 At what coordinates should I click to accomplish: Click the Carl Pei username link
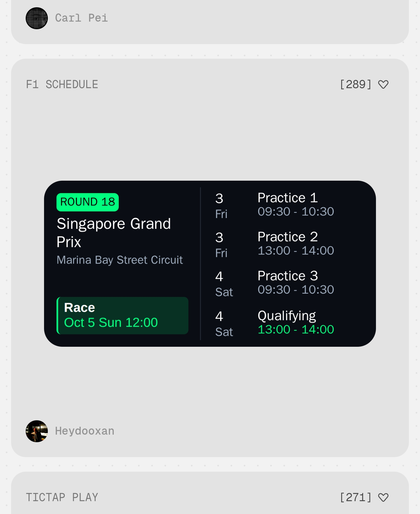click(82, 18)
